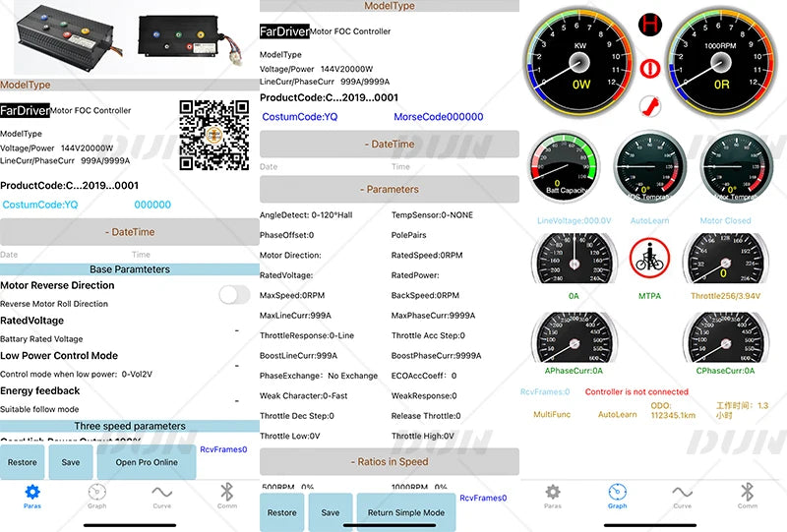
Task: Tap the red brake warning circle icon
Action: pyautogui.click(x=649, y=68)
